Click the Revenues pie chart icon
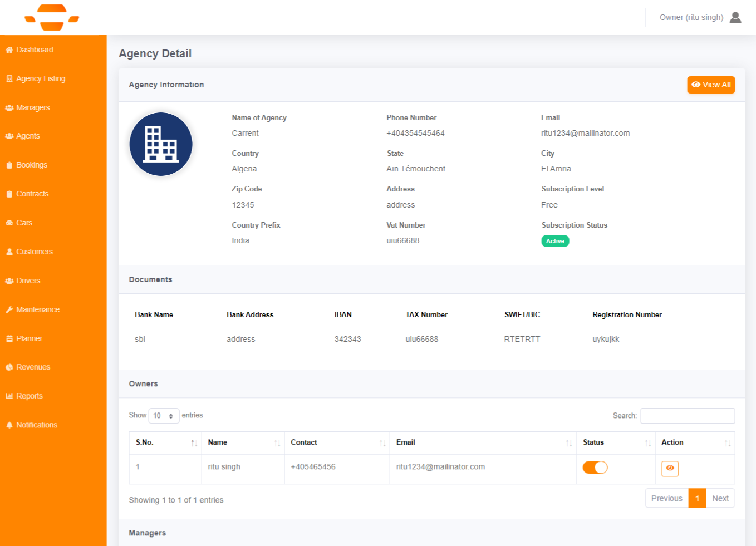756x546 pixels. tap(9, 367)
